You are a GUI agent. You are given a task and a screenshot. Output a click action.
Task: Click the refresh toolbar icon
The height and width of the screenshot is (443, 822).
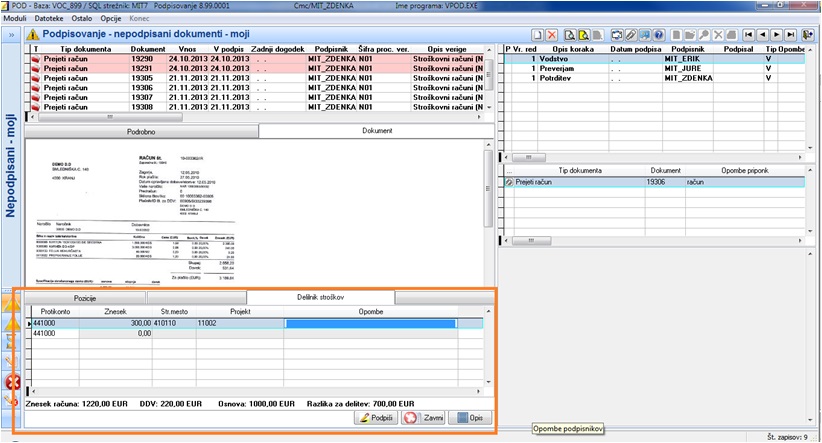pos(617,35)
